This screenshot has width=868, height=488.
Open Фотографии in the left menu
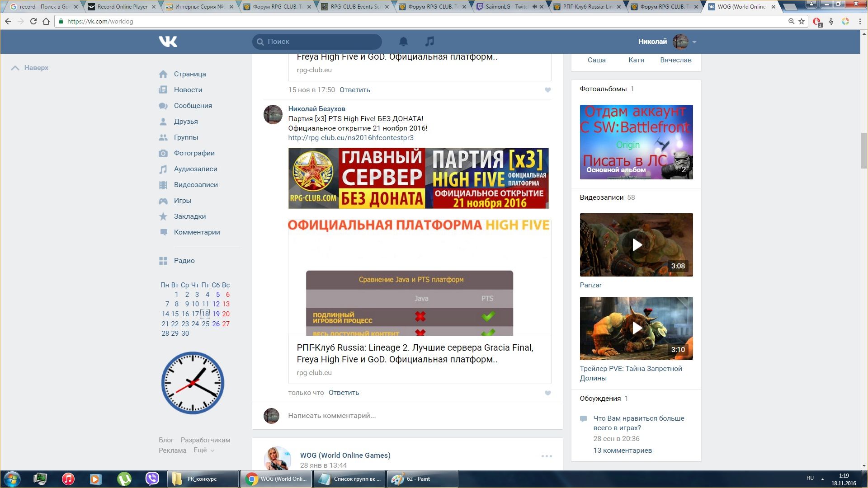(194, 153)
